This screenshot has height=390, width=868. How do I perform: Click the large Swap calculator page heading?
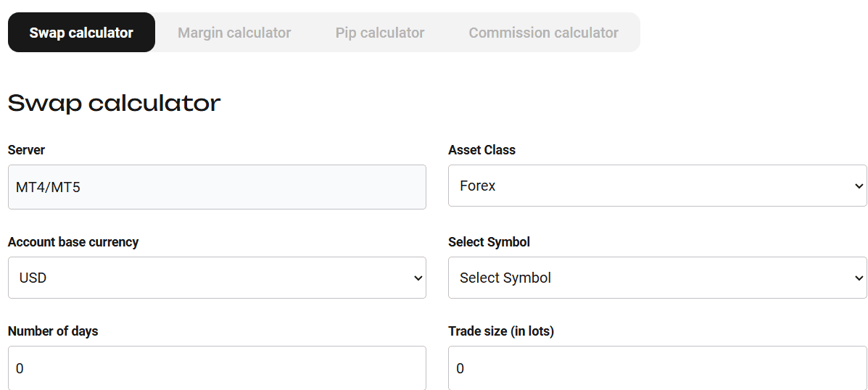114,103
